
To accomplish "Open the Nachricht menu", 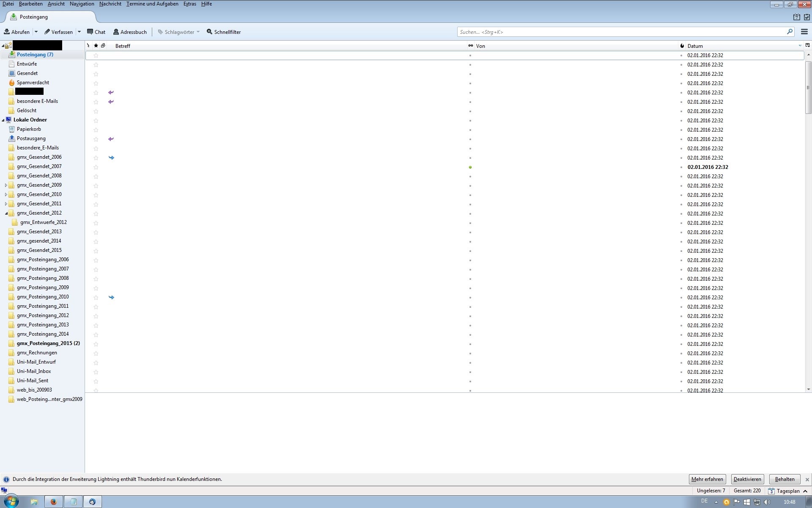I will [110, 4].
